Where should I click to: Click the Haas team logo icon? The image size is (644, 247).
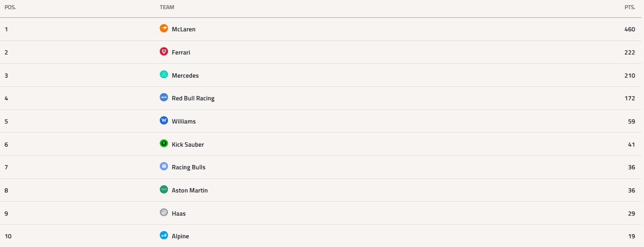[x=164, y=213]
